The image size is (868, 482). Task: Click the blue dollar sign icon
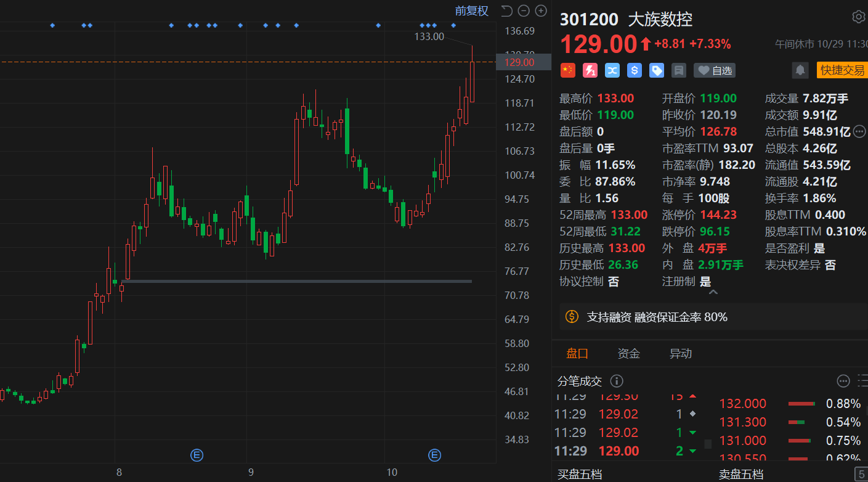[635, 70]
